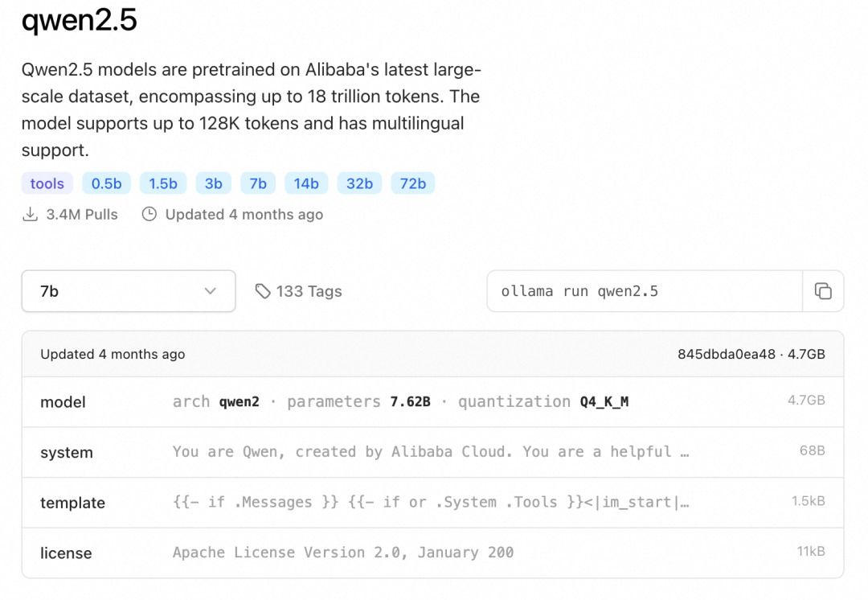
Task: Click the tag icon beside 133 Tags
Action: point(262,291)
